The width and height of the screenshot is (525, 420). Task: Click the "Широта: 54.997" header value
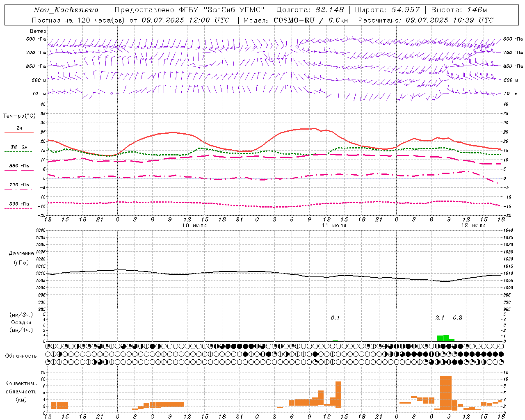(388, 10)
